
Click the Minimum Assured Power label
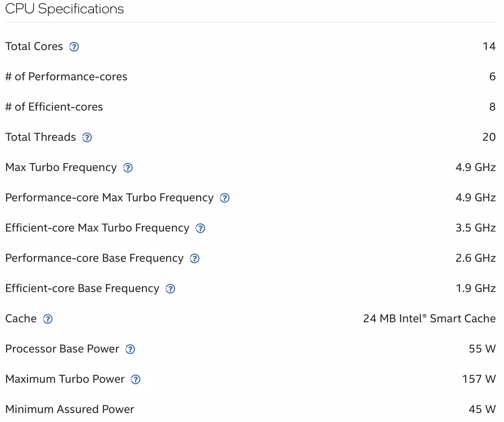click(x=69, y=409)
